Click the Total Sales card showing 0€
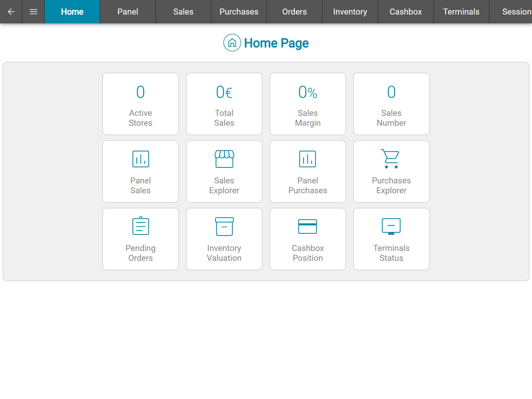The width and height of the screenshot is (532, 399). pos(224,104)
